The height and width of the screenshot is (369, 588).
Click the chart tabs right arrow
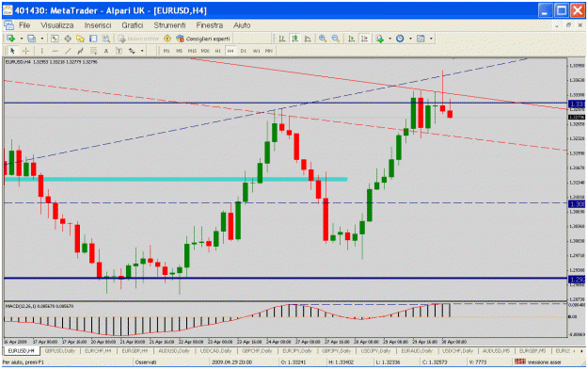coord(581,351)
